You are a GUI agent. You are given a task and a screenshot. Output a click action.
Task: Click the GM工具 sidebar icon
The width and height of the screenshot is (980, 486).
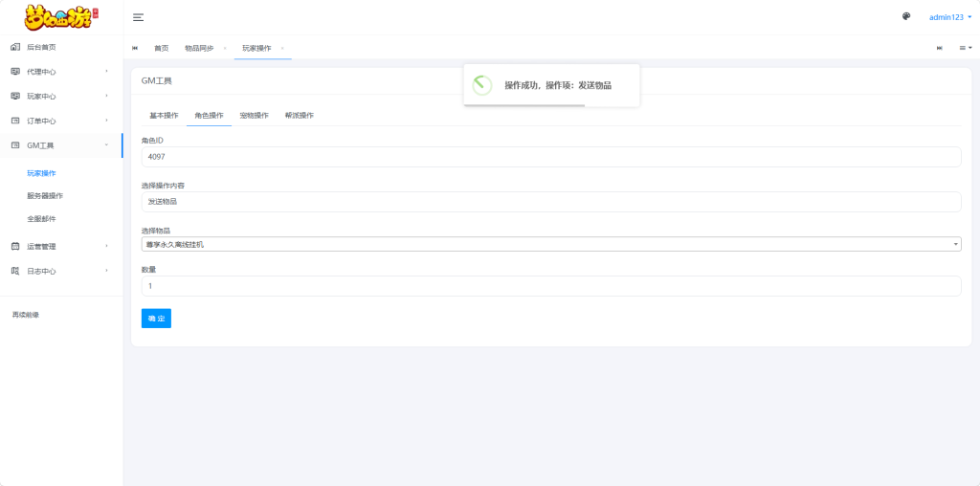pos(15,145)
